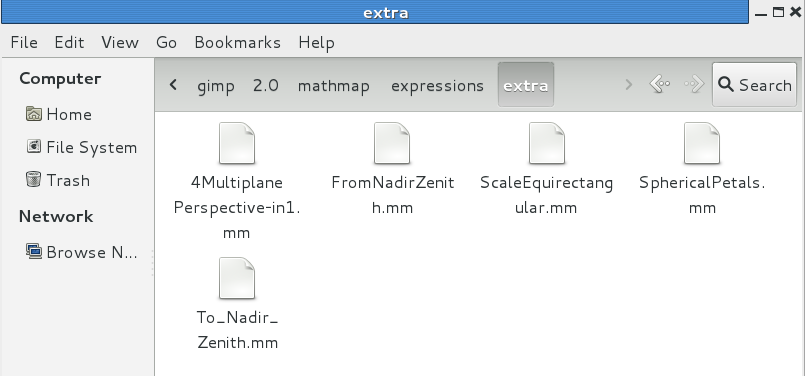Viewport: 805px width, 376px height.
Task: Navigate to the mathmap path segment
Action: point(334,85)
